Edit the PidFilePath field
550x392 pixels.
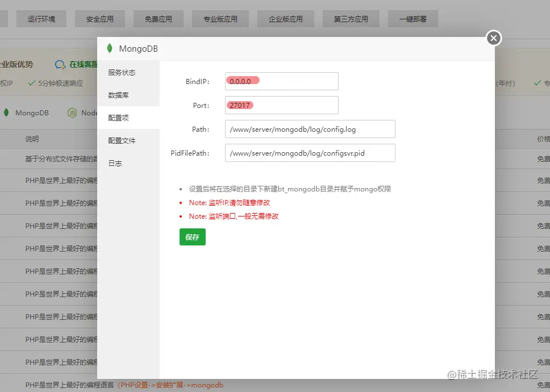(310, 153)
